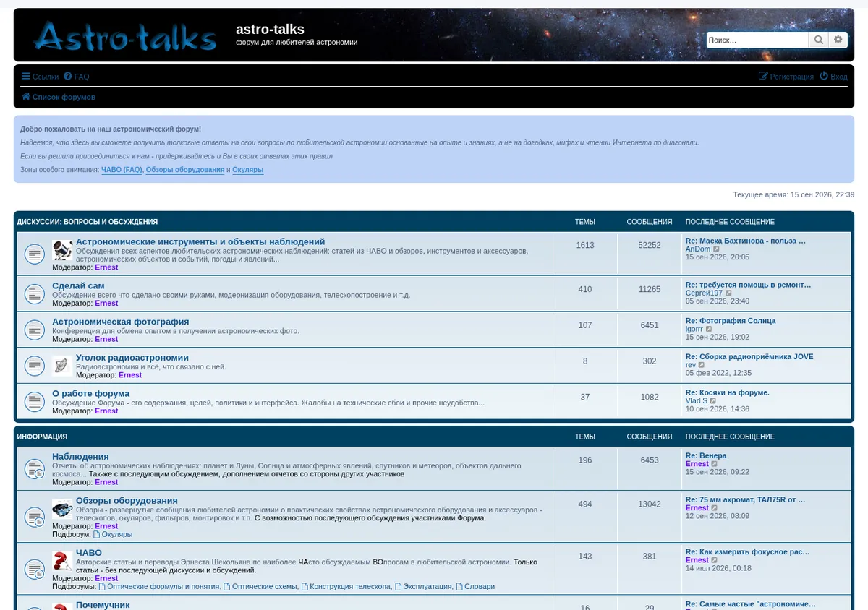The height and width of the screenshot is (610, 868).
Task: Click the radio astronomy forum thumbnail icon
Action: click(62, 366)
